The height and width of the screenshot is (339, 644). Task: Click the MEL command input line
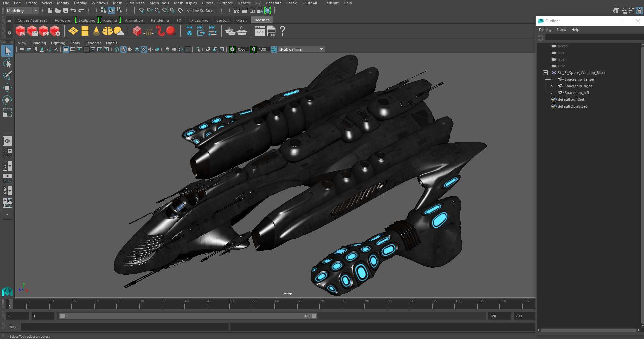tap(125, 327)
